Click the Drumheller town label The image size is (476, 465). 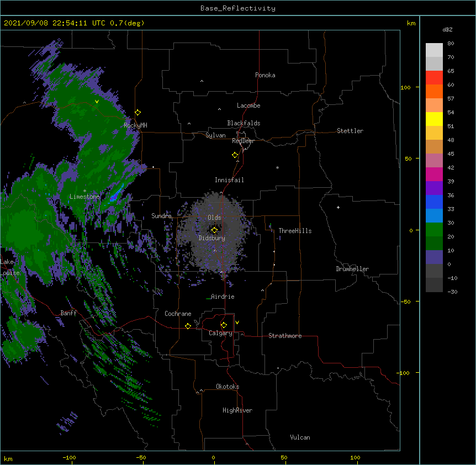point(352,269)
